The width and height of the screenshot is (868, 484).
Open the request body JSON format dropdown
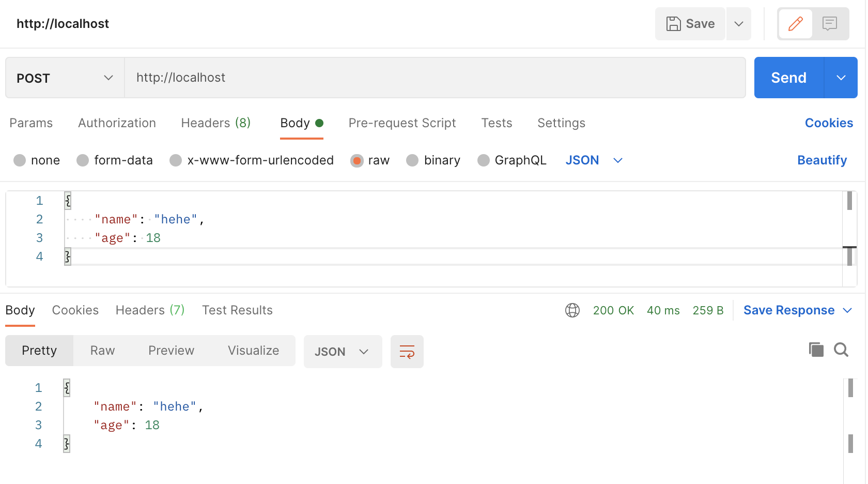click(x=594, y=160)
